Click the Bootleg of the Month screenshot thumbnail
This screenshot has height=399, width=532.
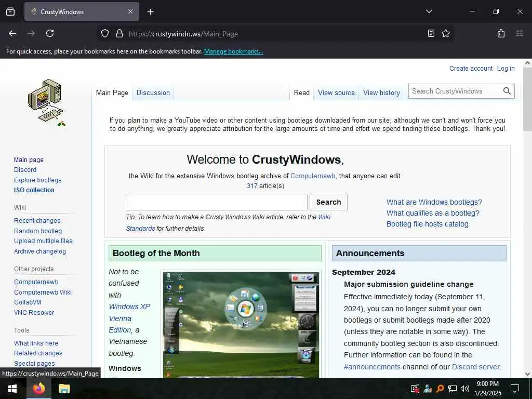coord(241,325)
